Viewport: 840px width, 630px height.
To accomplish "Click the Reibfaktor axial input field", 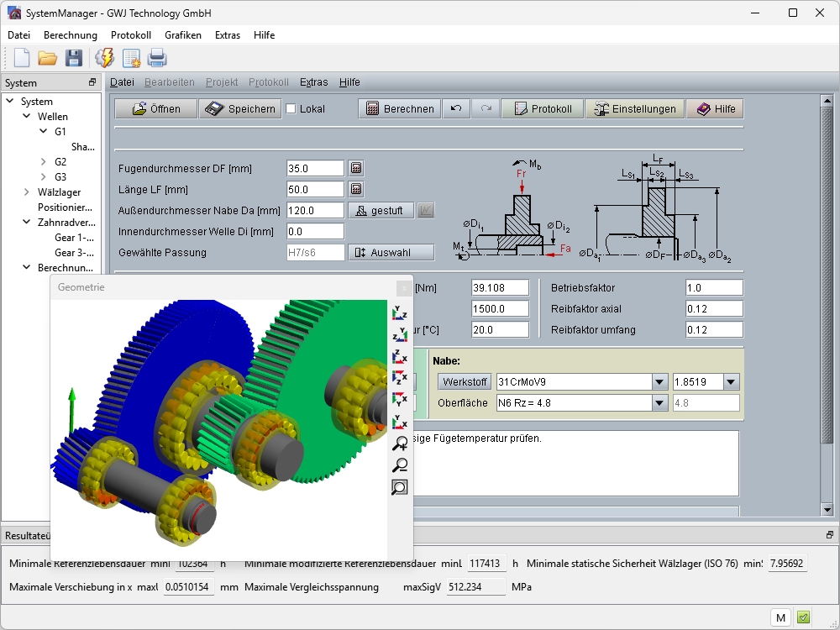I will 713,308.
